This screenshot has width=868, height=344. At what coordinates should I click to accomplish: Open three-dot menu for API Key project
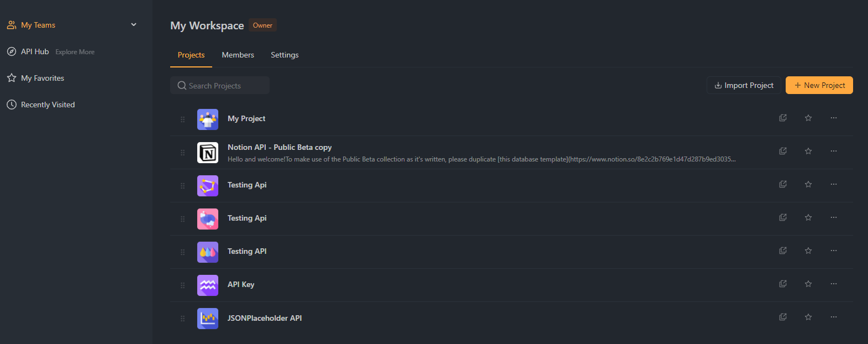pyautogui.click(x=834, y=284)
